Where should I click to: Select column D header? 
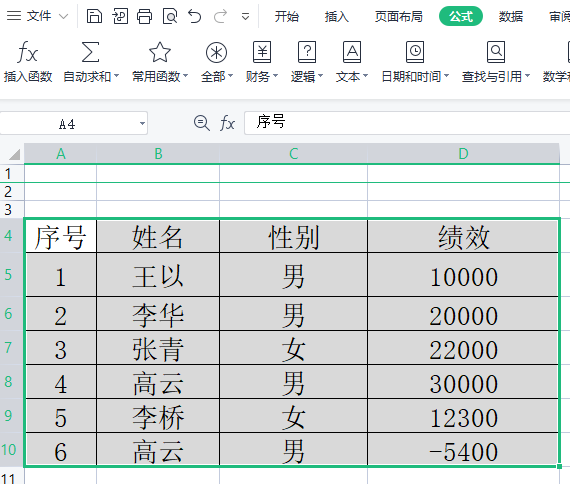click(x=463, y=153)
